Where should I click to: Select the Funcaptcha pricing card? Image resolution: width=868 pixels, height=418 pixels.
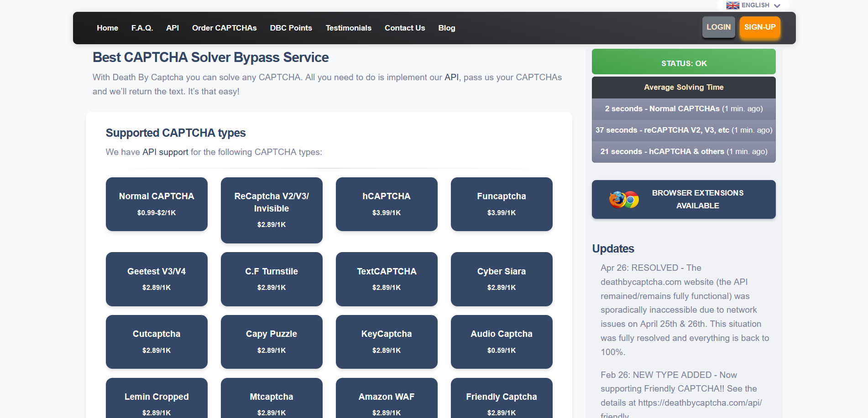pos(502,204)
